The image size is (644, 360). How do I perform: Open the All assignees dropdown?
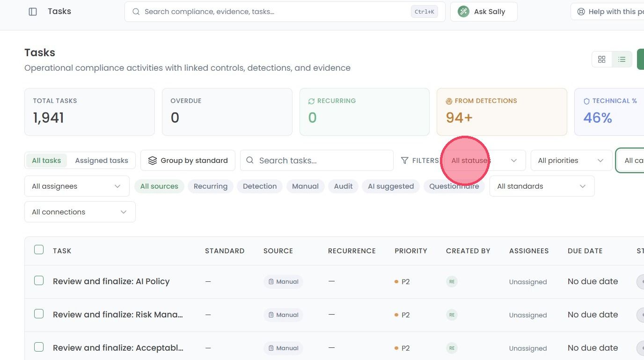tap(77, 186)
